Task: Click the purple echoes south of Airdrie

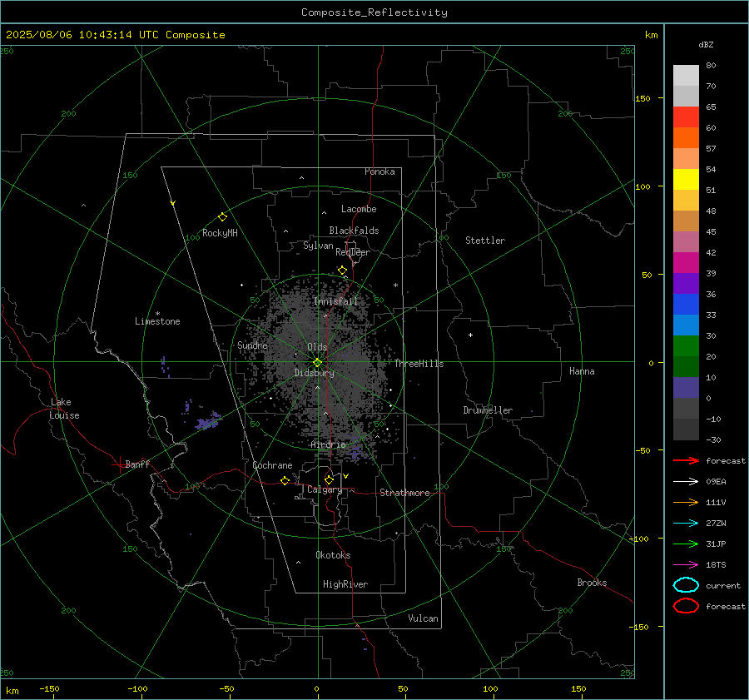Action: (357, 450)
